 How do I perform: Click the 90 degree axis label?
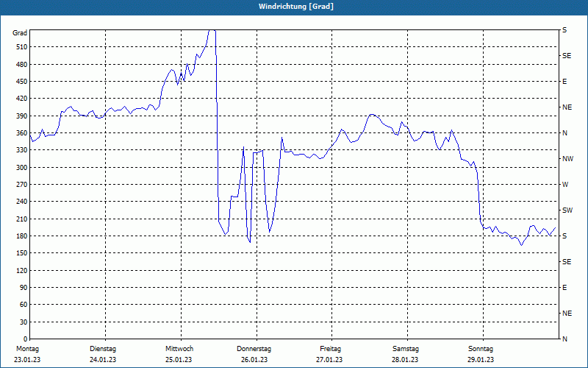pos(24,288)
